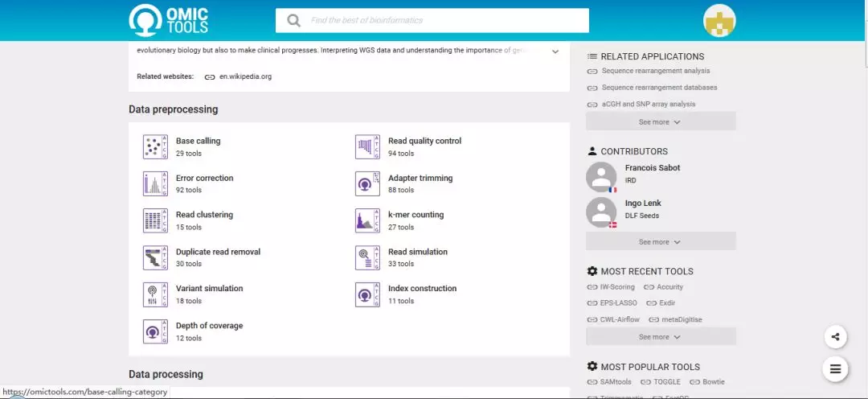Viewport: 868px width, 399px height.
Task: Click the share floating button
Action: tap(835, 336)
